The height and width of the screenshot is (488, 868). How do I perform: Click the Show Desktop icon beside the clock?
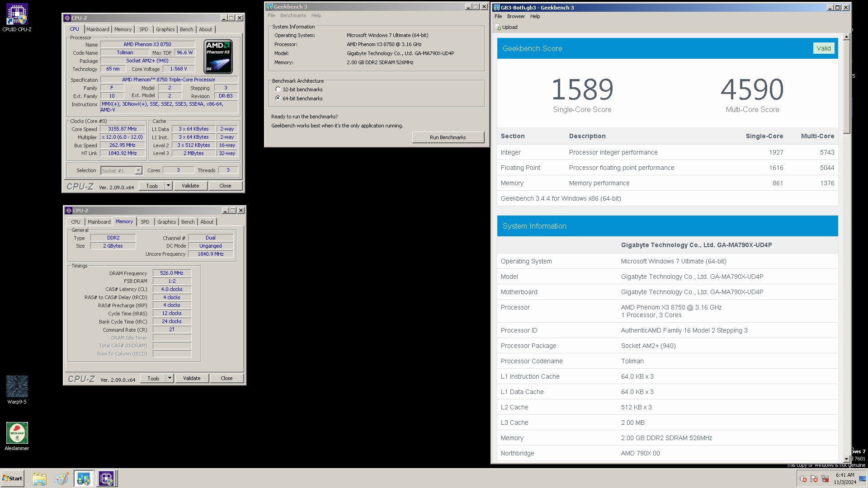pyautogui.click(x=863, y=479)
